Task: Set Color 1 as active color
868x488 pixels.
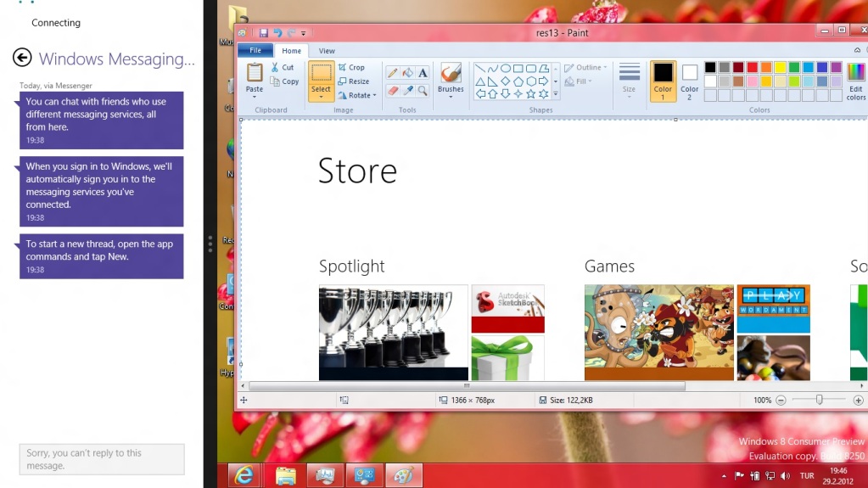Action: (663, 81)
